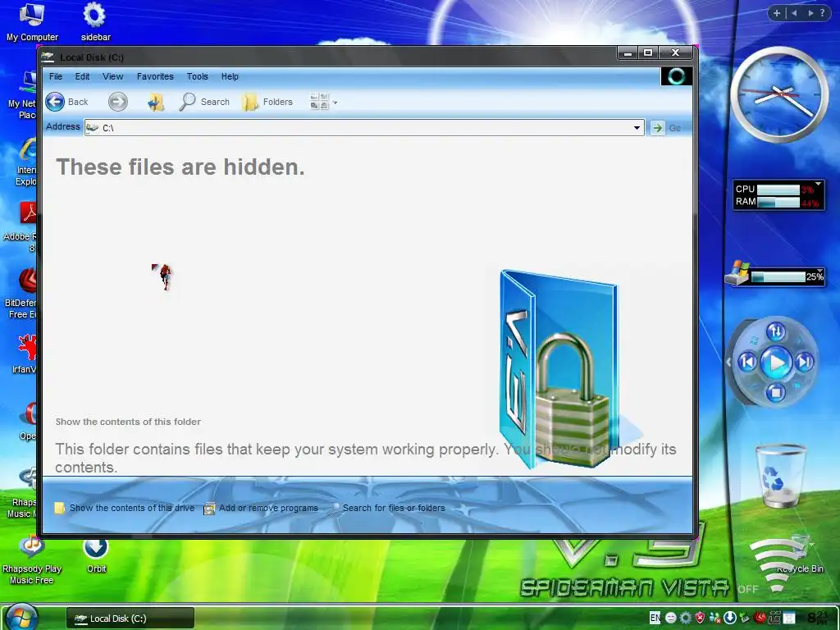Click the CPU usage bar
The width and height of the screenshot is (840, 630).
(x=778, y=189)
